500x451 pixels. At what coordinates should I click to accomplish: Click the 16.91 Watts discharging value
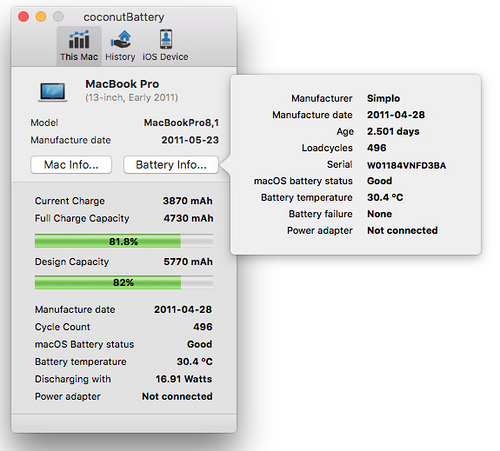[x=184, y=379]
